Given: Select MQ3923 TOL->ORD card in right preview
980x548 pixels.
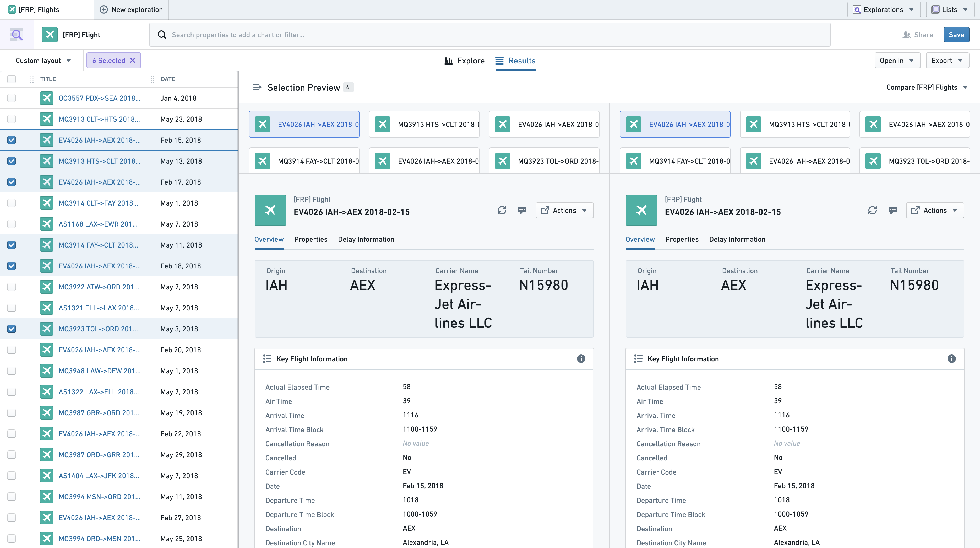Looking at the screenshot, I should 914,160.
